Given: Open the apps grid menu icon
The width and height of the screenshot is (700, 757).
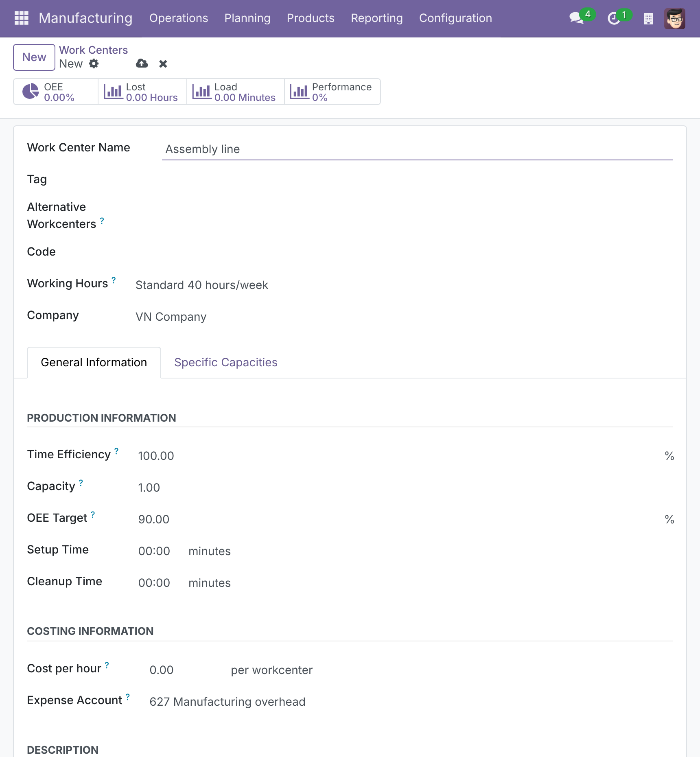Looking at the screenshot, I should click(x=21, y=18).
